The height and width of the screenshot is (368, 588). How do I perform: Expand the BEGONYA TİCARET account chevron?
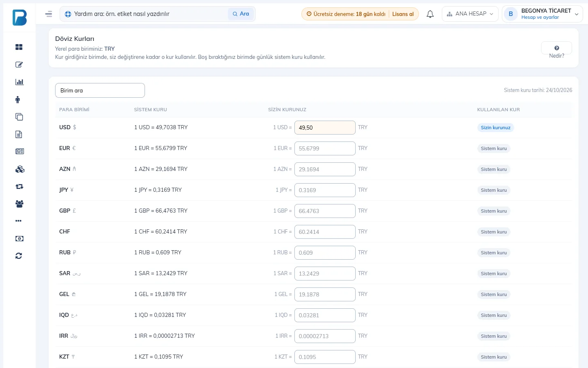tap(577, 14)
